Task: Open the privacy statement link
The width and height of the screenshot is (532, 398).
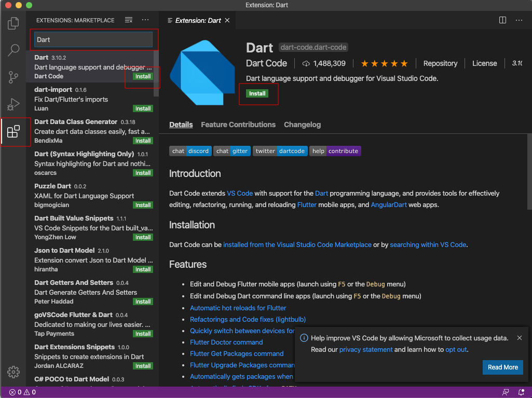Action: (x=366, y=349)
